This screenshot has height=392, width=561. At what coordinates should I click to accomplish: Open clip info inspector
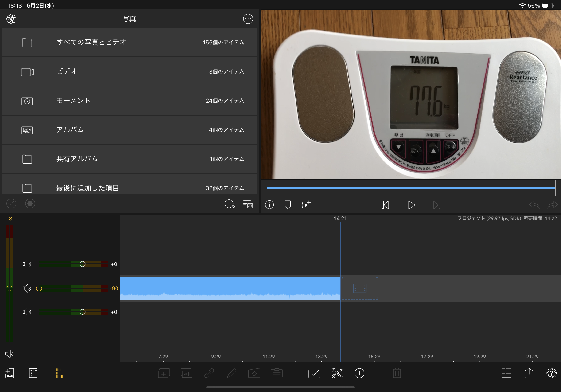pyautogui.click(x=269, y=204)
